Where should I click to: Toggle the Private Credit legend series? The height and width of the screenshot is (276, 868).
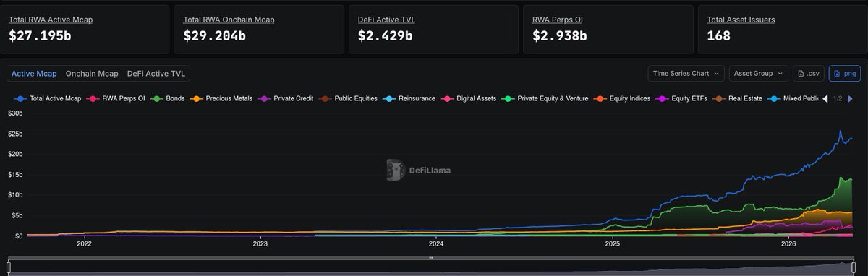[286, 98]
